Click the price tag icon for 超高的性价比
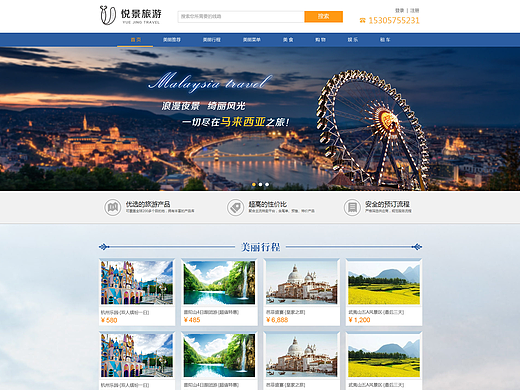 coord(235,207)
